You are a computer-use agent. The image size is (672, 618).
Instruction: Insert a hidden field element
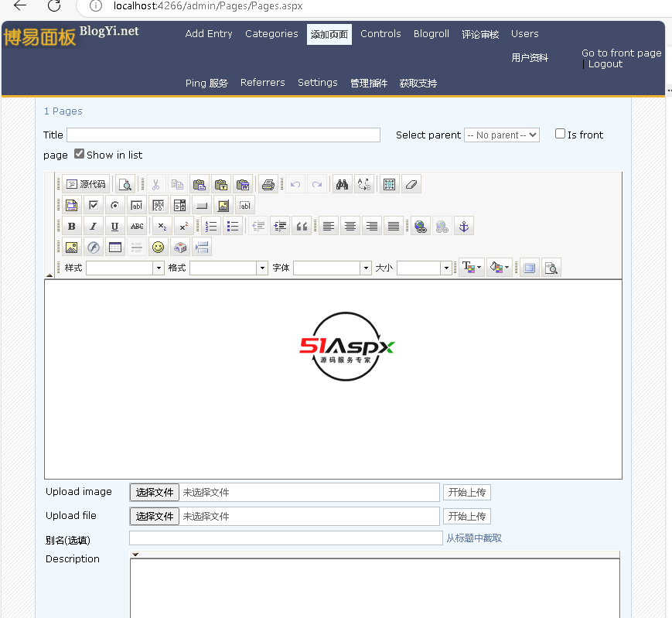point(244,205)
